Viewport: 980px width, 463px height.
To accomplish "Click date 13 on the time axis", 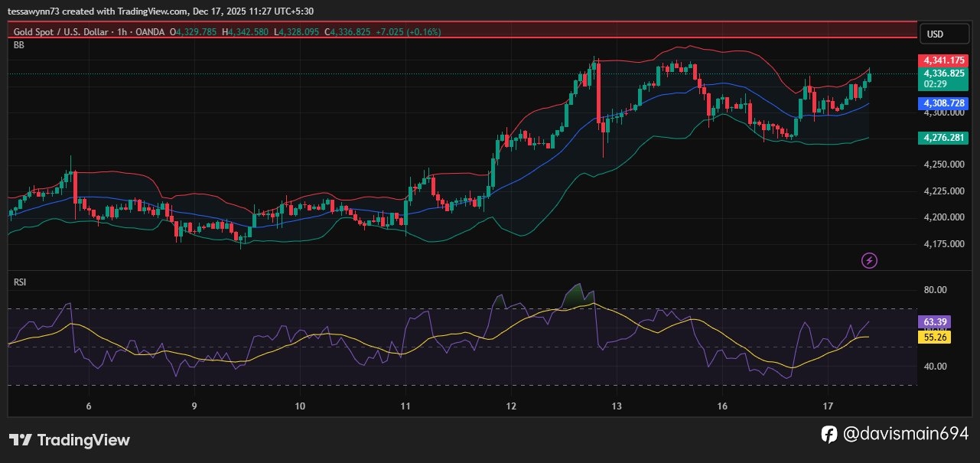I will coord(617,406).
